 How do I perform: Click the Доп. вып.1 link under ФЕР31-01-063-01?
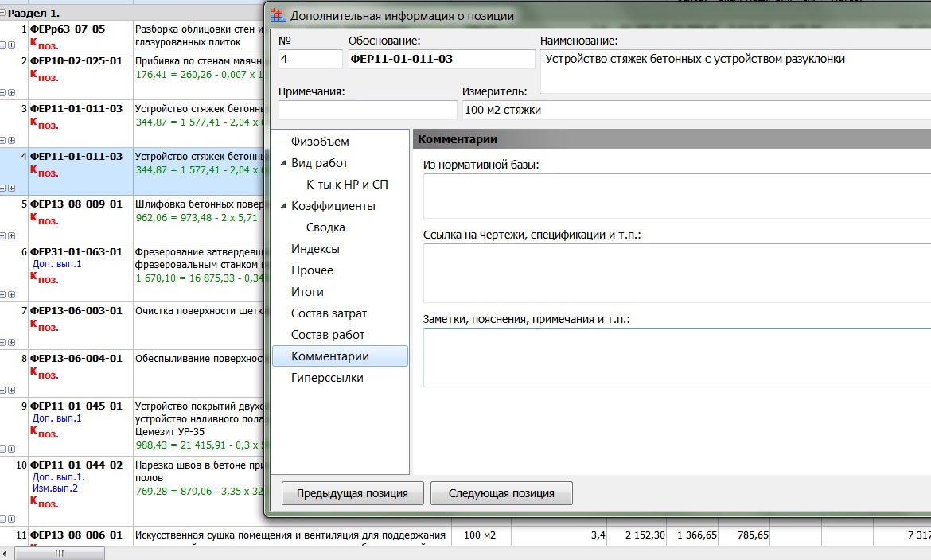[56, 263]
